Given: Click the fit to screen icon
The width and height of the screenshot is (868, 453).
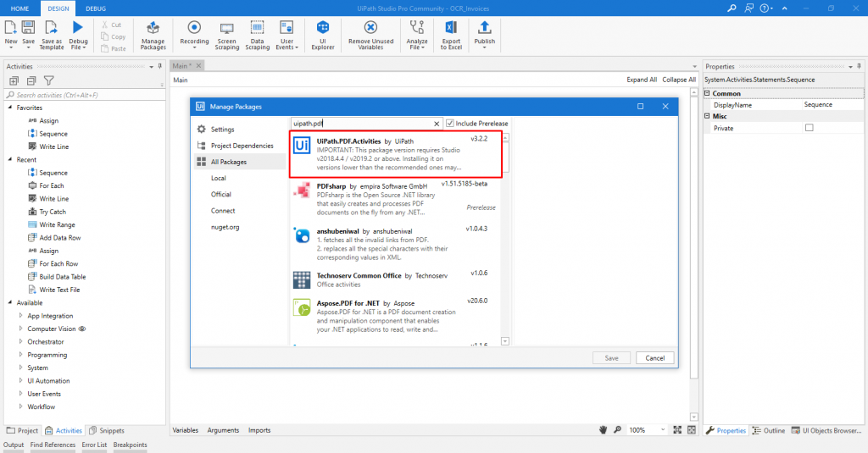Looking at the screenshot, I should [x=677, y=430].
